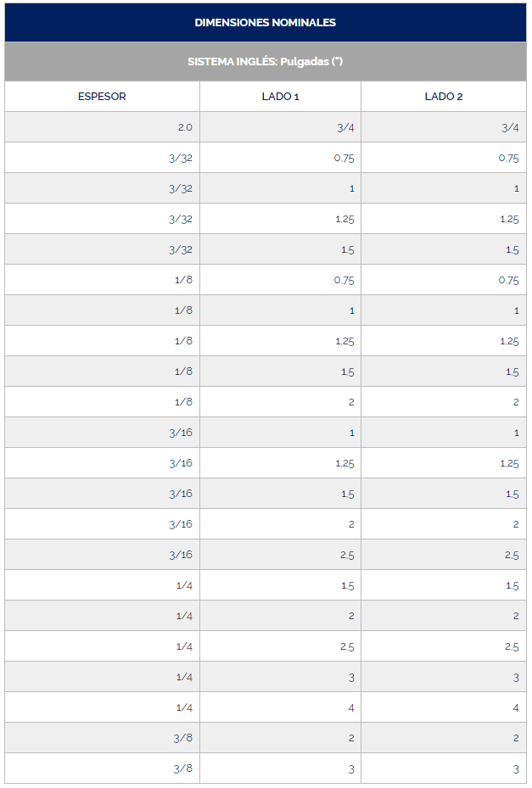Select the ESPESOR column header
Image resolution: width=532 pixels, height=788 pixels.
(x=102, y=97)
